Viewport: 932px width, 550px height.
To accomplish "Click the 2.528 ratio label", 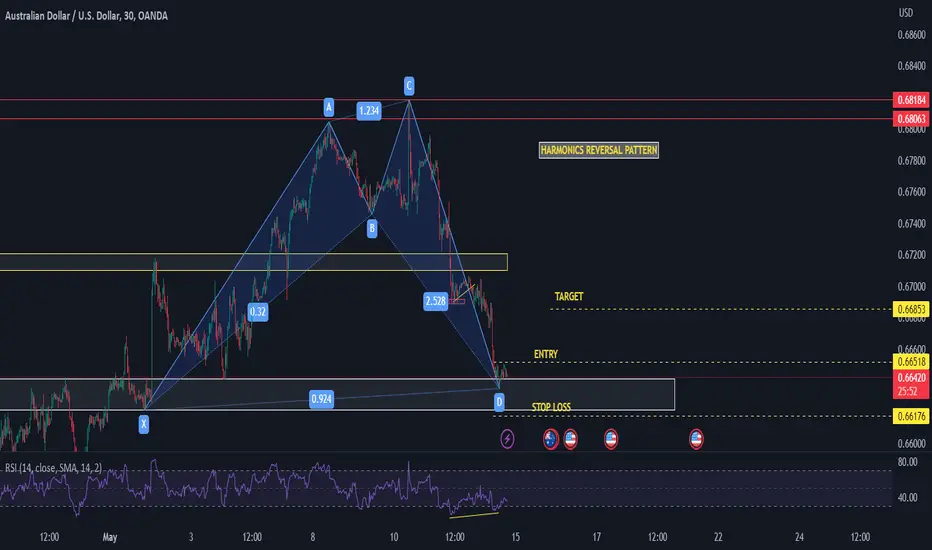I will (x=435, y=301).
